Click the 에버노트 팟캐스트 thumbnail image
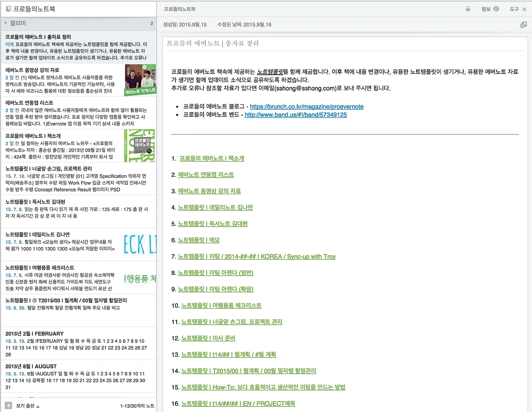 coord(140,79)
